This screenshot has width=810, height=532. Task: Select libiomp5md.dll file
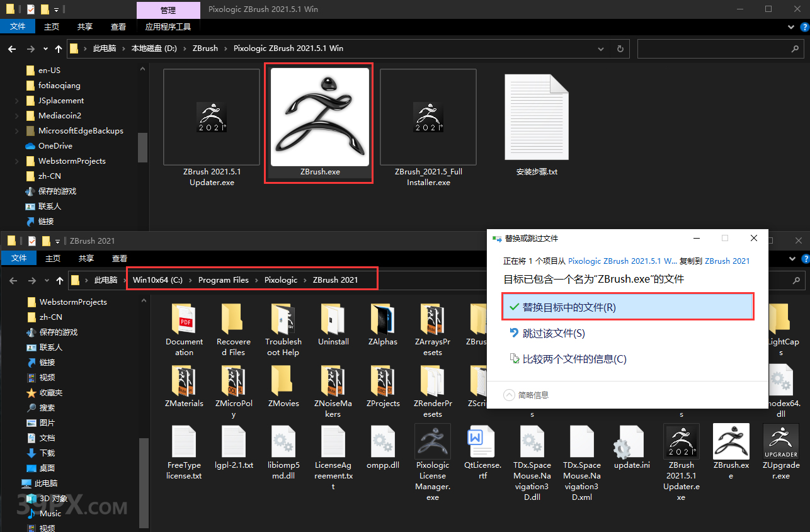[283, 453]
